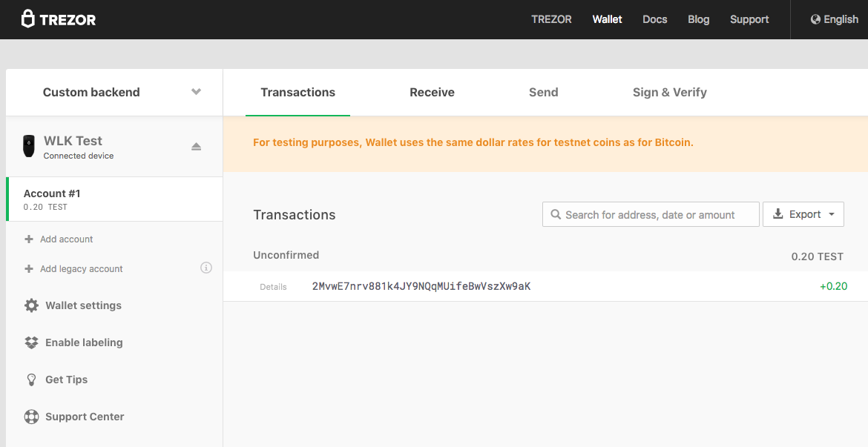Show Details of the unconfirmed transaction
868x447 pixels.
click(x=273, y=287)
